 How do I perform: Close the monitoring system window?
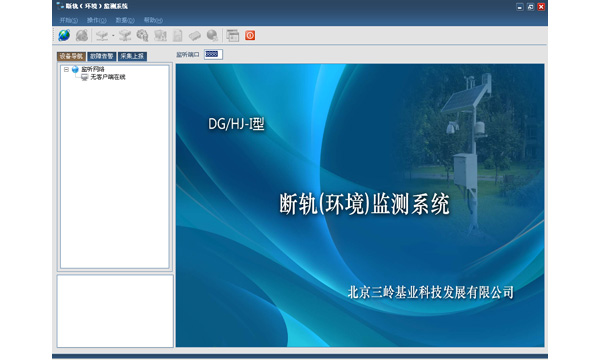tap(541, 7)
